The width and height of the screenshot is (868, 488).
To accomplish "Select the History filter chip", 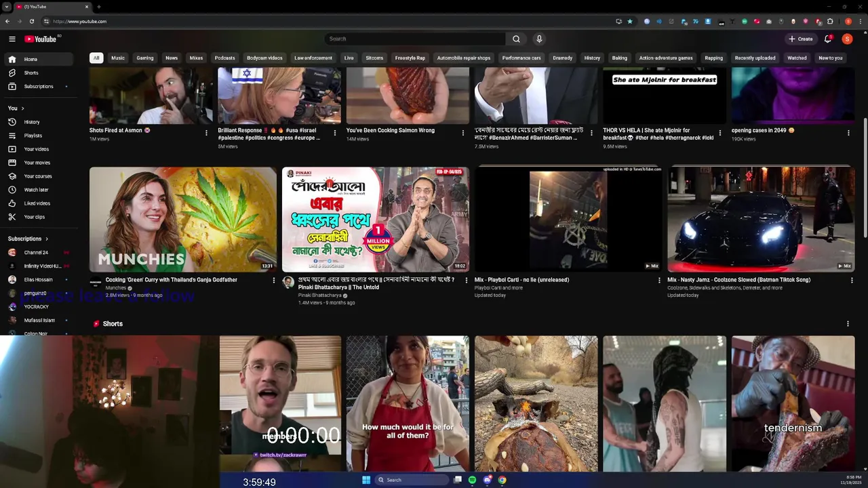I will coord(592,58).
